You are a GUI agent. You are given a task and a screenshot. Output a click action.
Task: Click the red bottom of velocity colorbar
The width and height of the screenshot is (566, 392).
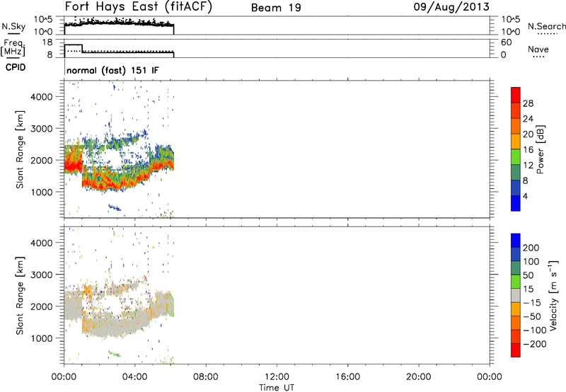tap(516, 350)
